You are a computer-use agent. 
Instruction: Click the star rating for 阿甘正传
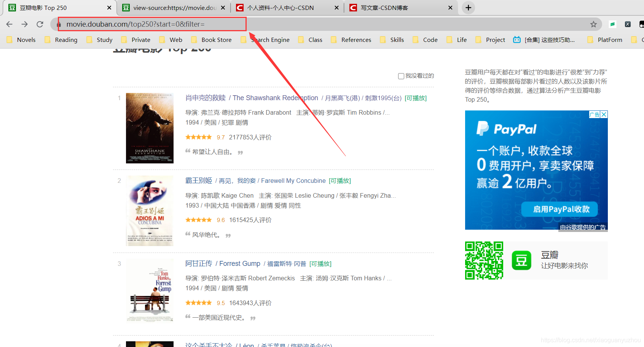(x=199, y=303)
